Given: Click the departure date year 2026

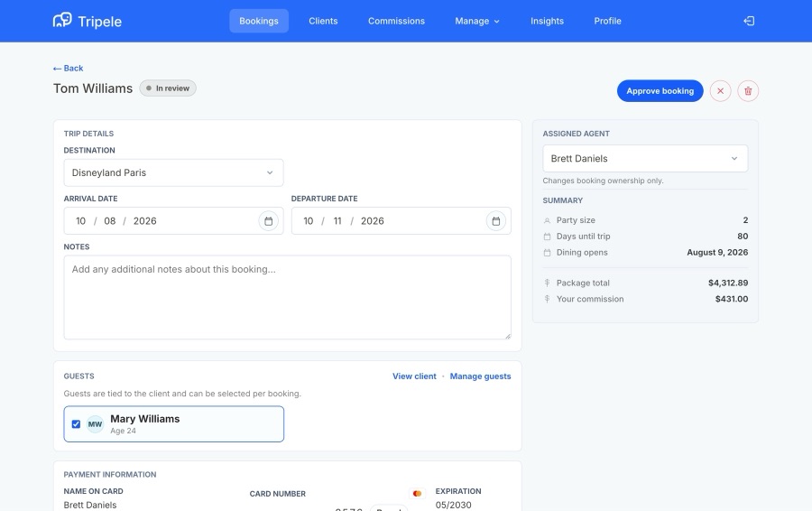Looking at the screenshot, I should [373, 221].
